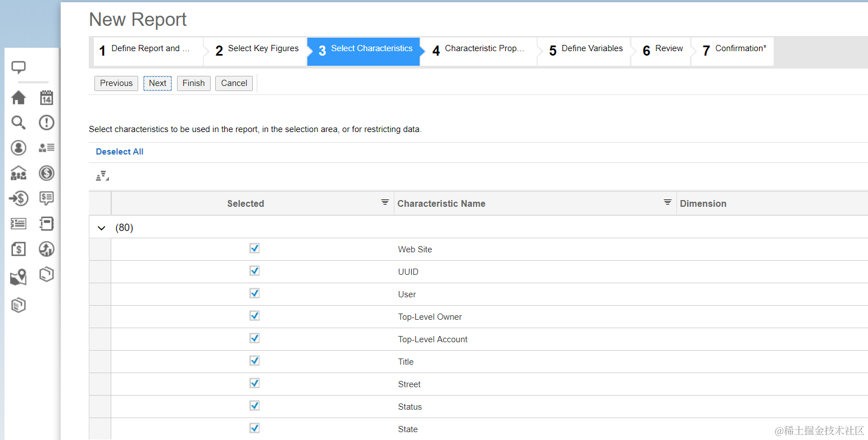The height and width of the screenshot is (440, 868).
Task: Click the User characteristic name
Action: point(407,294)
